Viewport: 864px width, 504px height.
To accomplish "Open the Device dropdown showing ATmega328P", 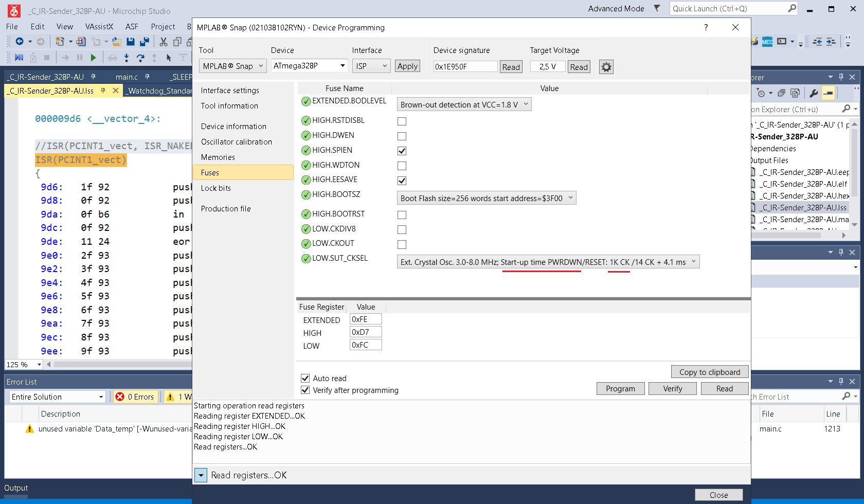I will click(x=310, y=66).
